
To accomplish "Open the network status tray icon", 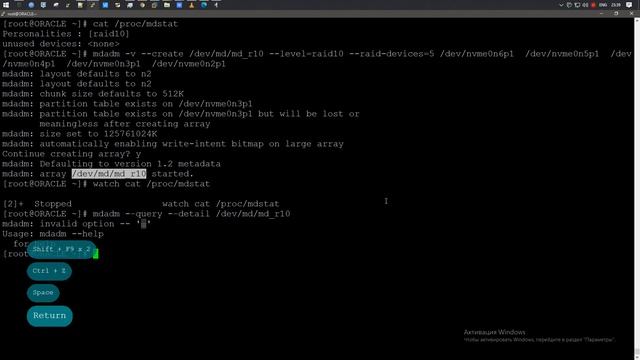I will point(577,5).
